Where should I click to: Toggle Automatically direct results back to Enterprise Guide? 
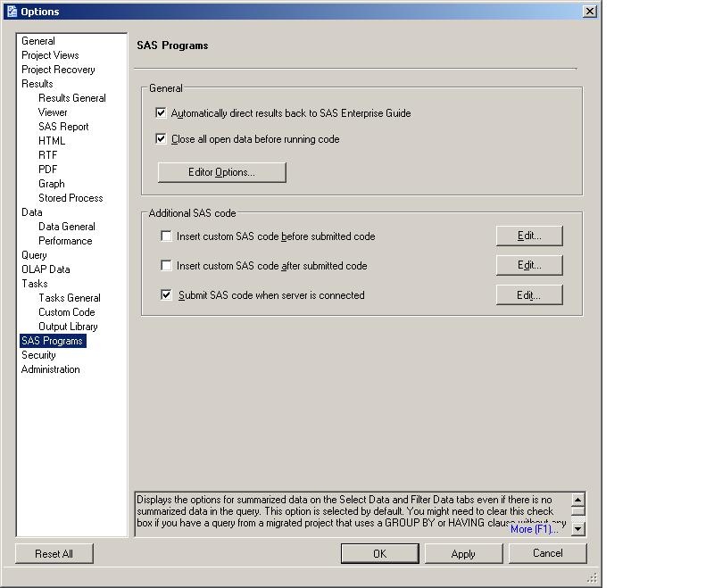(x=162, y=113)
